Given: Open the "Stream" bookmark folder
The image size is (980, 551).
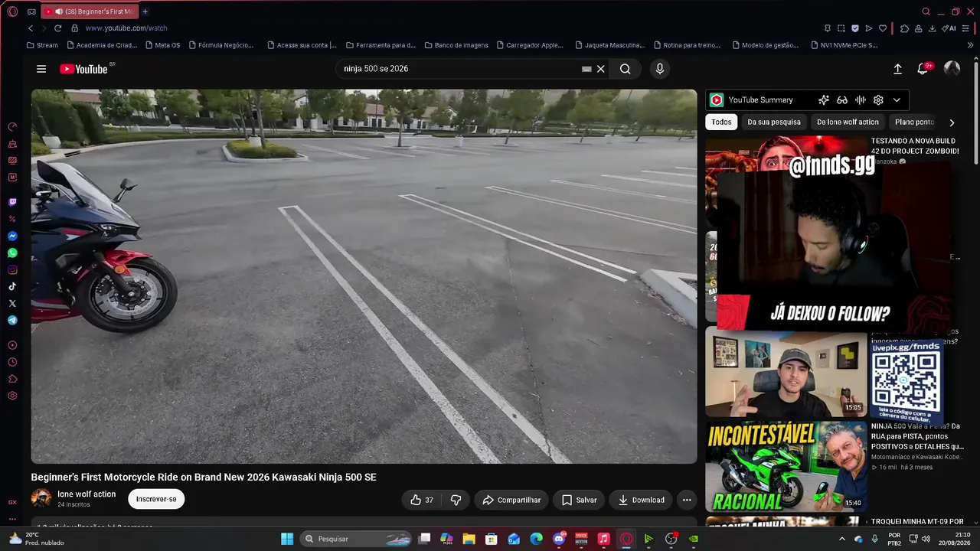Looking at the screenshot, I should click(42, 45).
